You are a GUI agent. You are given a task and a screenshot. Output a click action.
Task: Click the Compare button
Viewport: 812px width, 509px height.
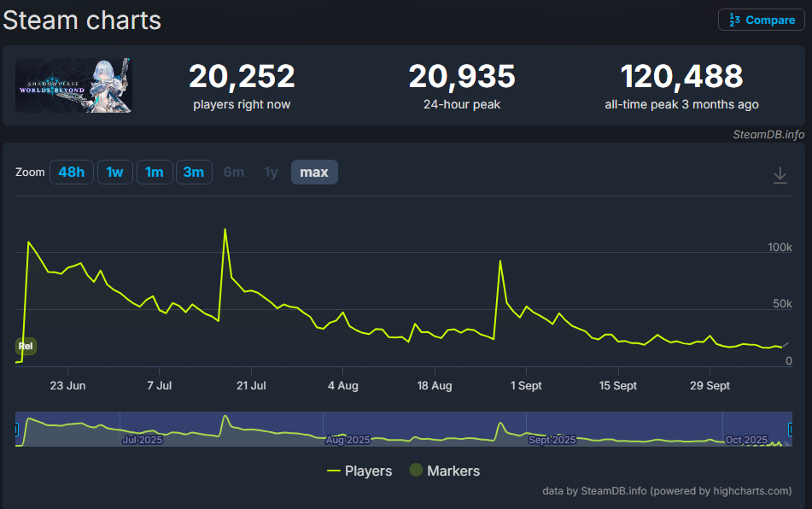click(761, 20)
